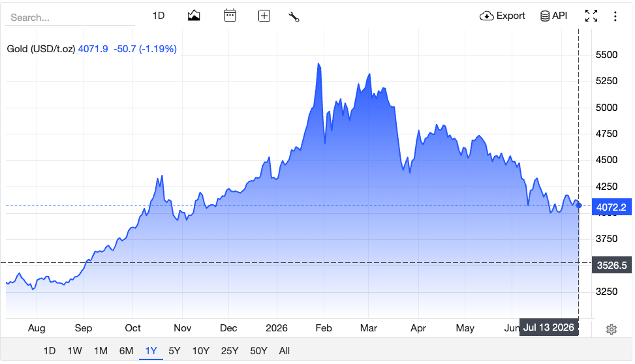
Task: Click the plus icon to add comparison
Action: [264, 16]
